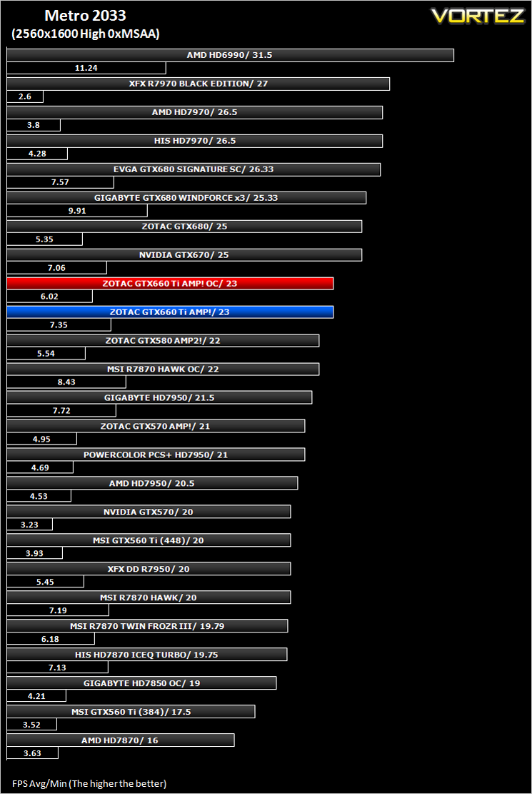532x794 pixels.
Task: Click the AMD HD7870 16 bar
Action: pos(121,740)
